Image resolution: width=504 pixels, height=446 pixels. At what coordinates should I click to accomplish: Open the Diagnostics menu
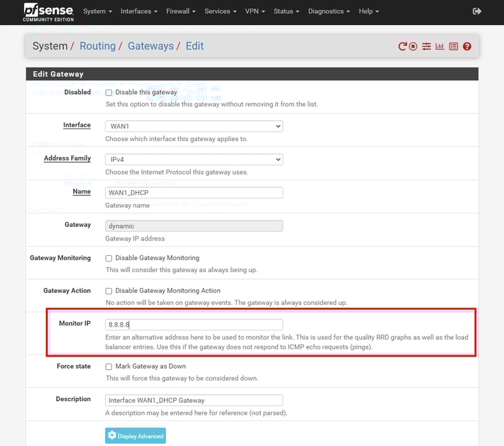pyautogui.click(x=329, y=11)
